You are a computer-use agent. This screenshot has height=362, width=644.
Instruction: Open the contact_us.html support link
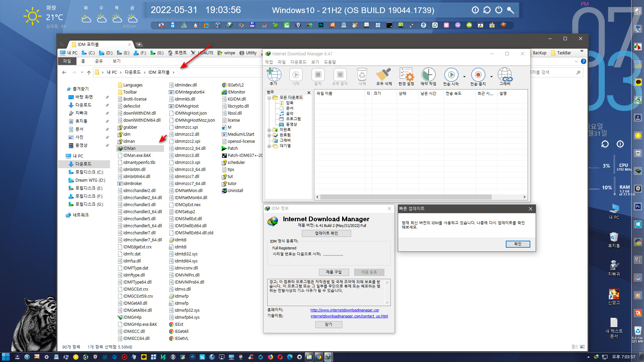pyautogui.click(x=349, y=316)
